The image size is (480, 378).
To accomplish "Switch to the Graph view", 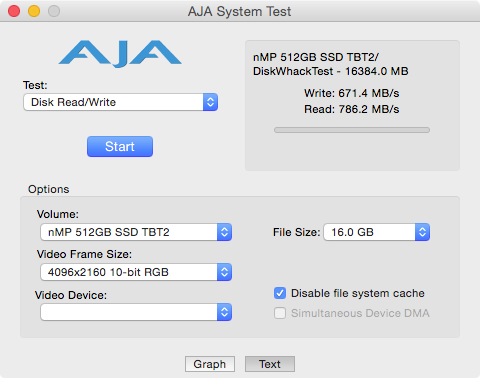I will coord(210,364).
